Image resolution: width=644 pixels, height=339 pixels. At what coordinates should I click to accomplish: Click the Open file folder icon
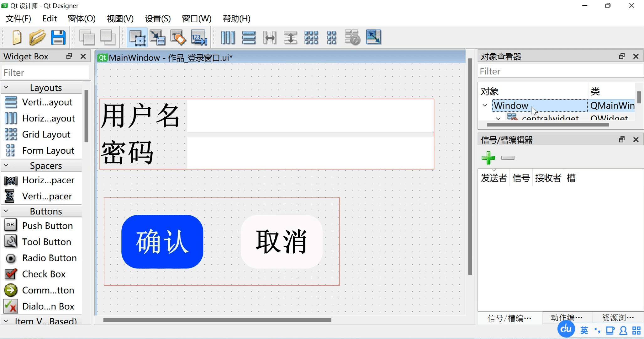(x=37, y=37)
